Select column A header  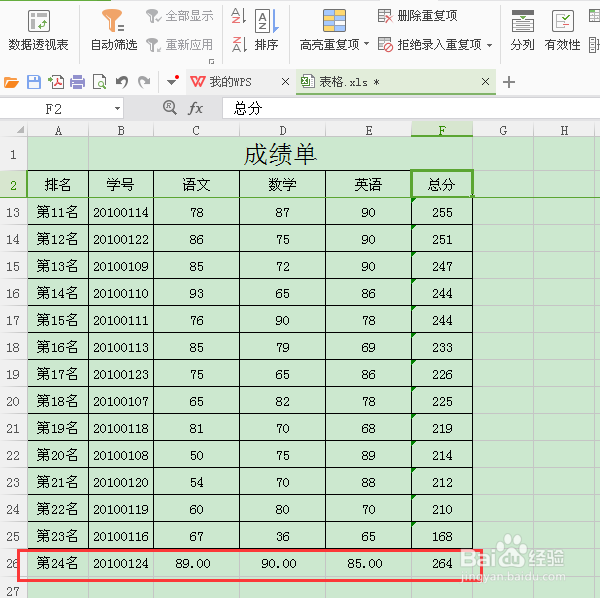pyautogui.click(x=58, y=130)
